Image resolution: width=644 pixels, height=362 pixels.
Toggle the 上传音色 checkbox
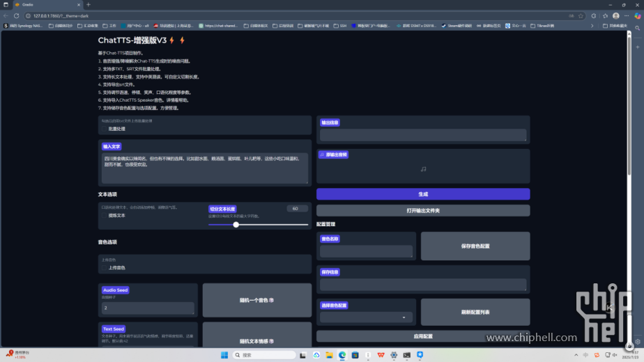[105, 267]
